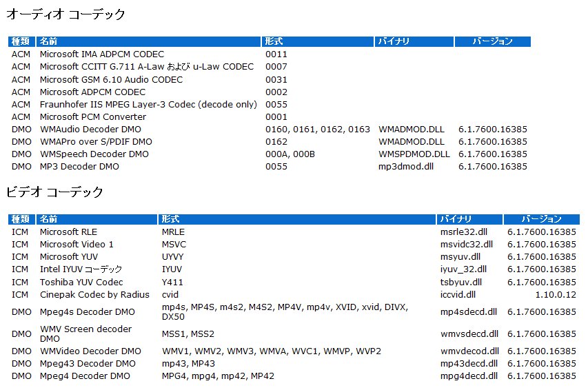Click 'Fraunhofer IIS MPEG Layer-3 Codec (decode only)'
Image resolution: width=588 pixels, height=390 pixels.
[x=148, y=104]
